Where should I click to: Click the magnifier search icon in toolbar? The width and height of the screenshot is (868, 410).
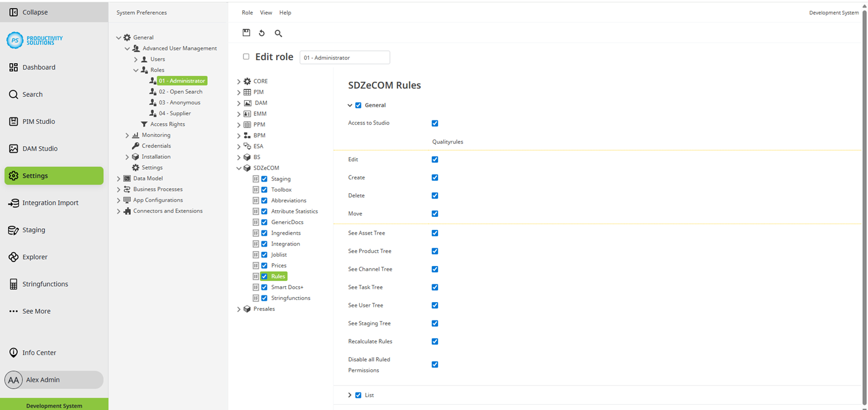pyautogui.click(x=278, y=33)
